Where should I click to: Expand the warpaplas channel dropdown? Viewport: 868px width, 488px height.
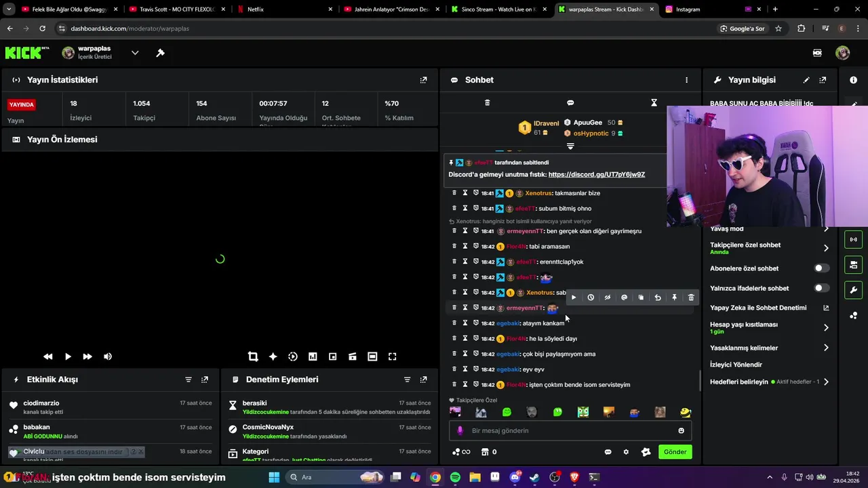(135, 53)
